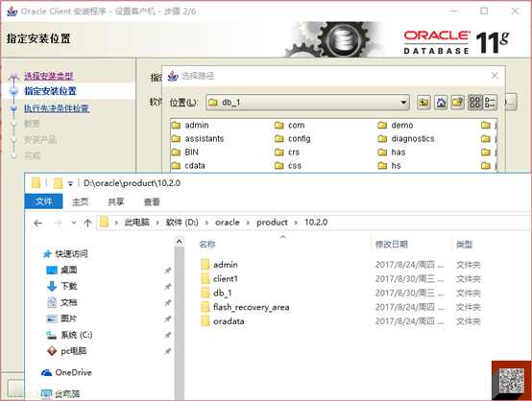Select the db_1 folder in Explorer list
The image size is (532, 401).
click(x=216, y=293)
